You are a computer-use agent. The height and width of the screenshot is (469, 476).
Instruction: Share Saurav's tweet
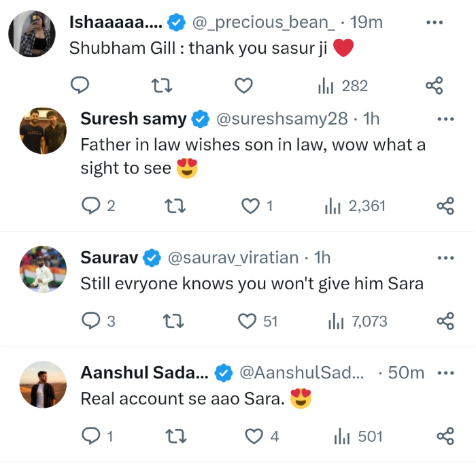pos(445,321)
